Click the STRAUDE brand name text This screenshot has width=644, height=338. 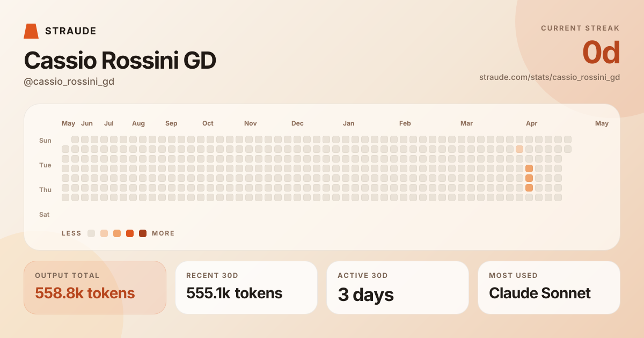point(71,31)
